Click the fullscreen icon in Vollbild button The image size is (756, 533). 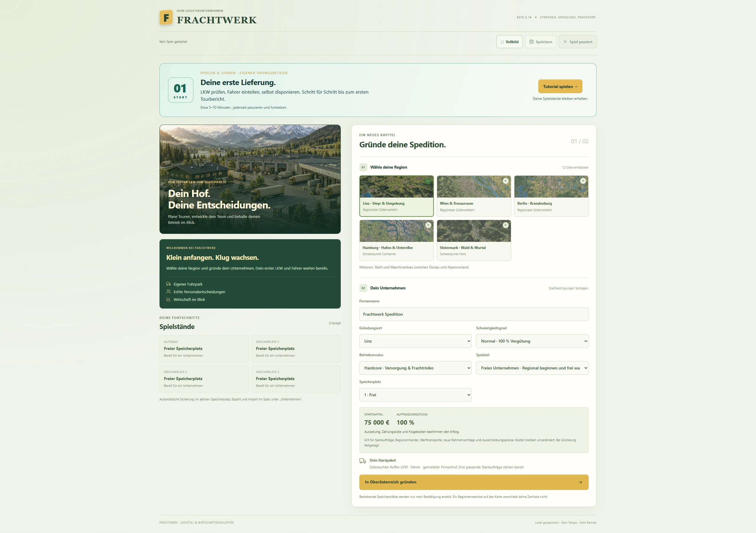502,42
